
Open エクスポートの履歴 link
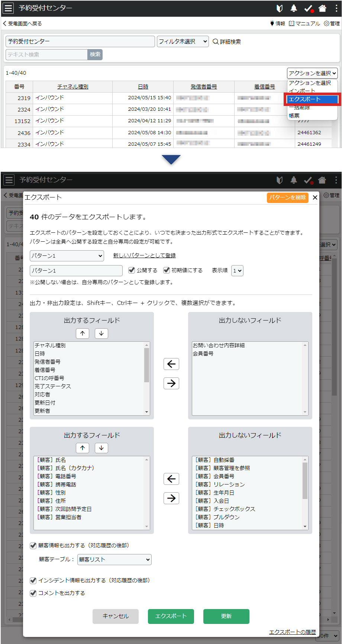click(293, 632)
